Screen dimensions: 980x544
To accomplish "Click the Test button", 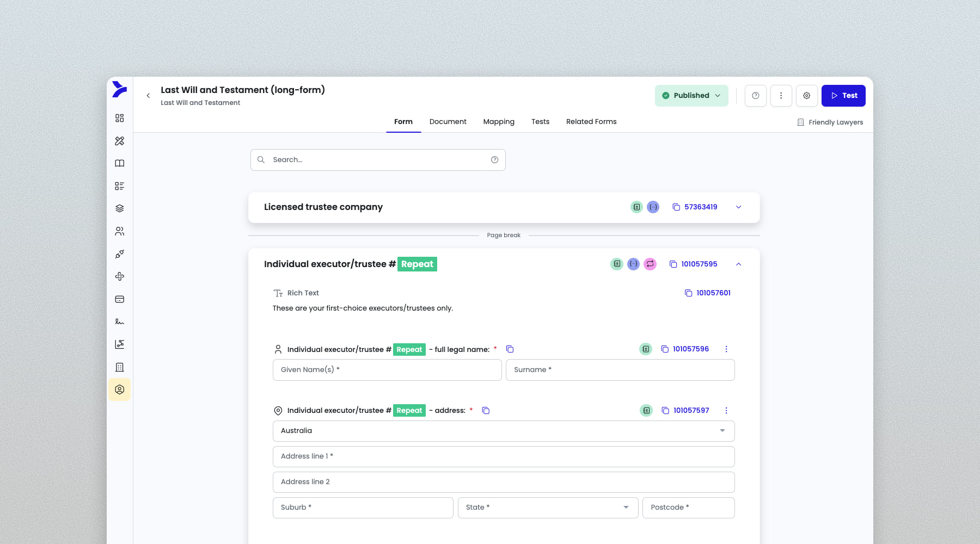I will coord(843,96).
